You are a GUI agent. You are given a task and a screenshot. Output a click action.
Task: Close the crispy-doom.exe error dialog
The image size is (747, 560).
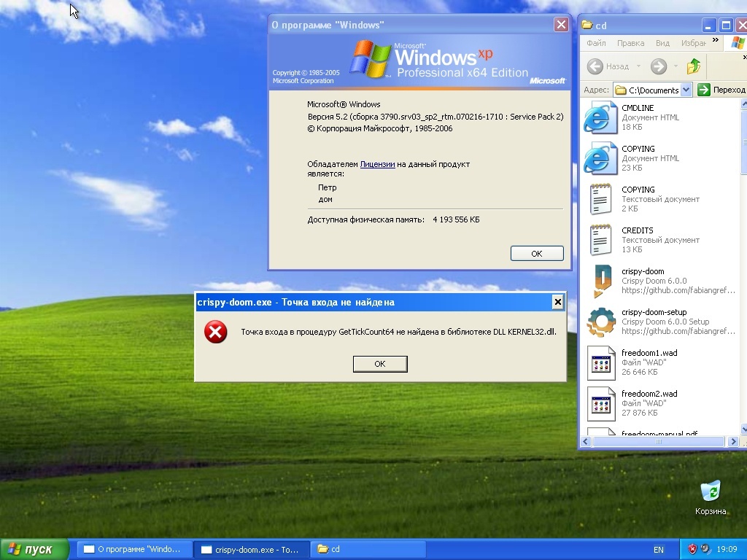point(558,302)
